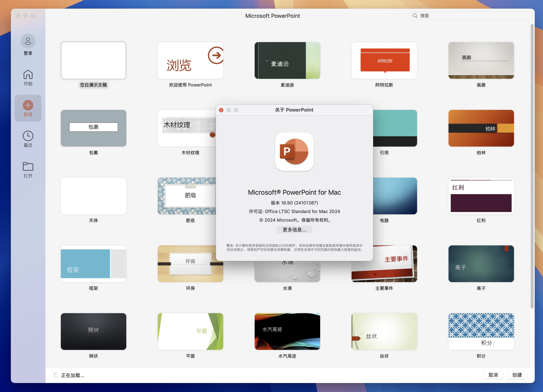This screenshot has height=392, width=543.
Task: Choose the 水汽尾迹 template thumbnail
Action: coord(287,331)
